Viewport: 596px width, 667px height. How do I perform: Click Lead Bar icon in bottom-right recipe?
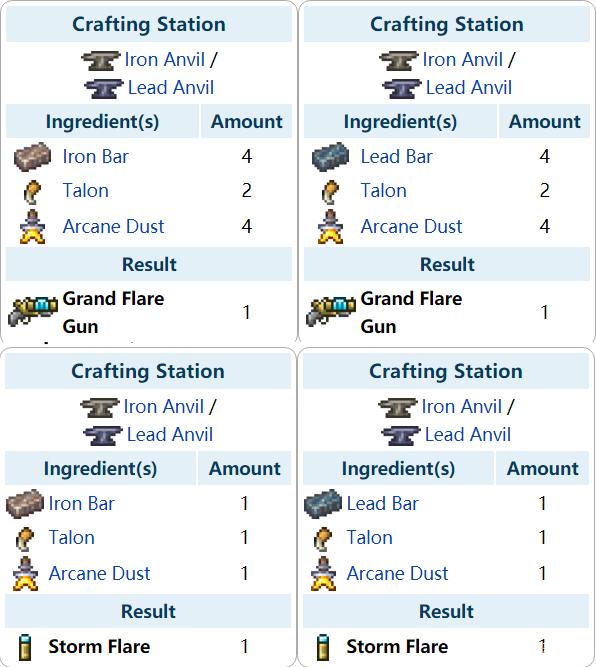[323, 504]
